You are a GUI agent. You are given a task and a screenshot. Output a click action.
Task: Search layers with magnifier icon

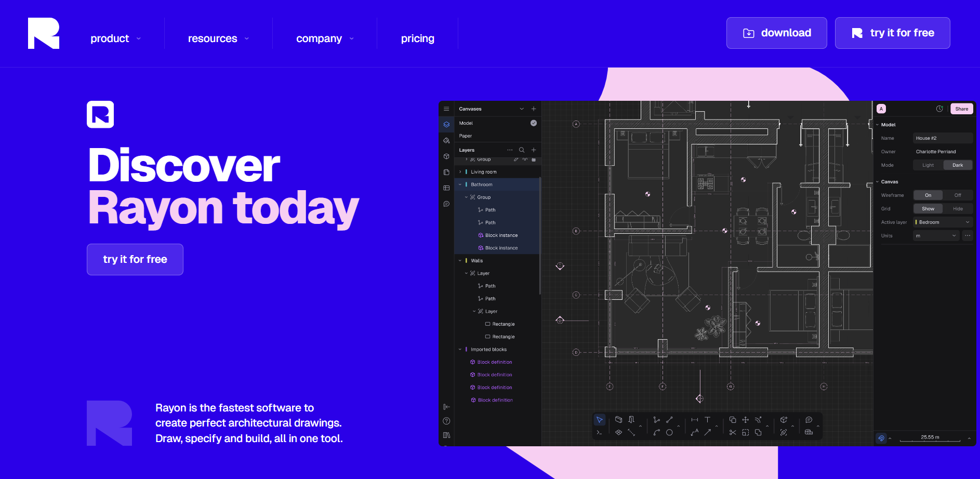point(522,150)
